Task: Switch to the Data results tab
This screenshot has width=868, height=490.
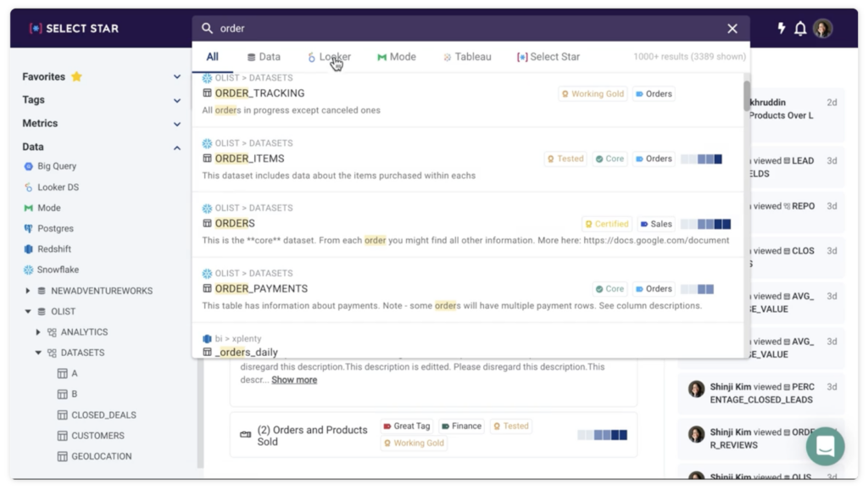Action: pos(264,57)
